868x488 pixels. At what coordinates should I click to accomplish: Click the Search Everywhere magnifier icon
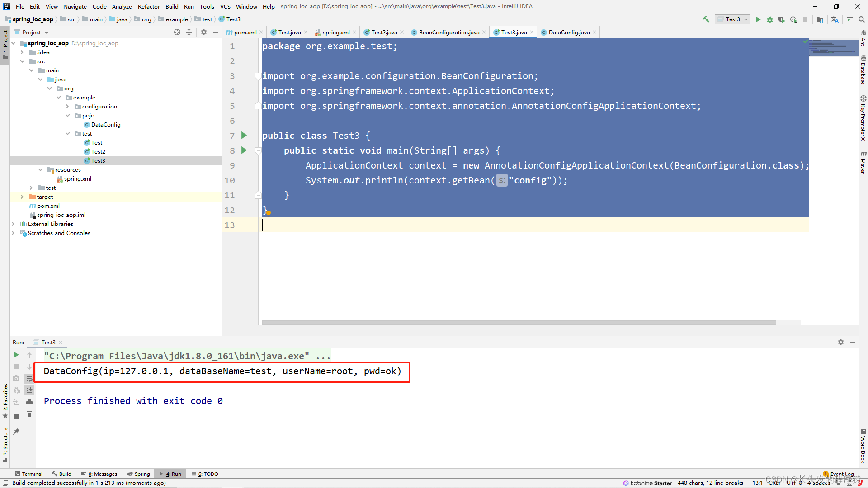coord(862,19)
